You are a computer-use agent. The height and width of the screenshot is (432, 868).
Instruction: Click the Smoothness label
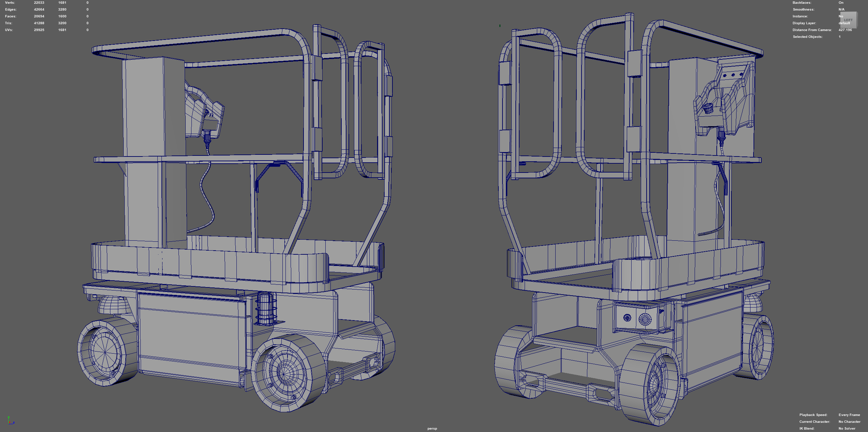[x=804, y=10]
